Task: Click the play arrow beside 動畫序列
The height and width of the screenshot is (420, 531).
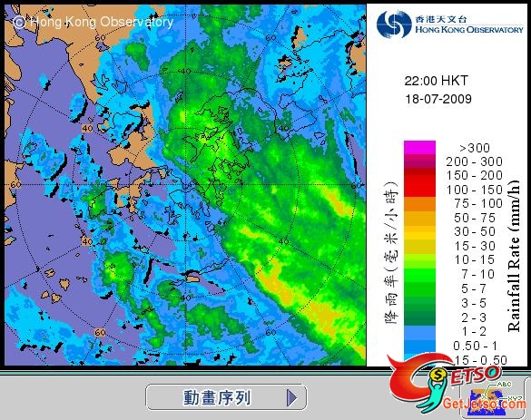Action: point(291,397)
